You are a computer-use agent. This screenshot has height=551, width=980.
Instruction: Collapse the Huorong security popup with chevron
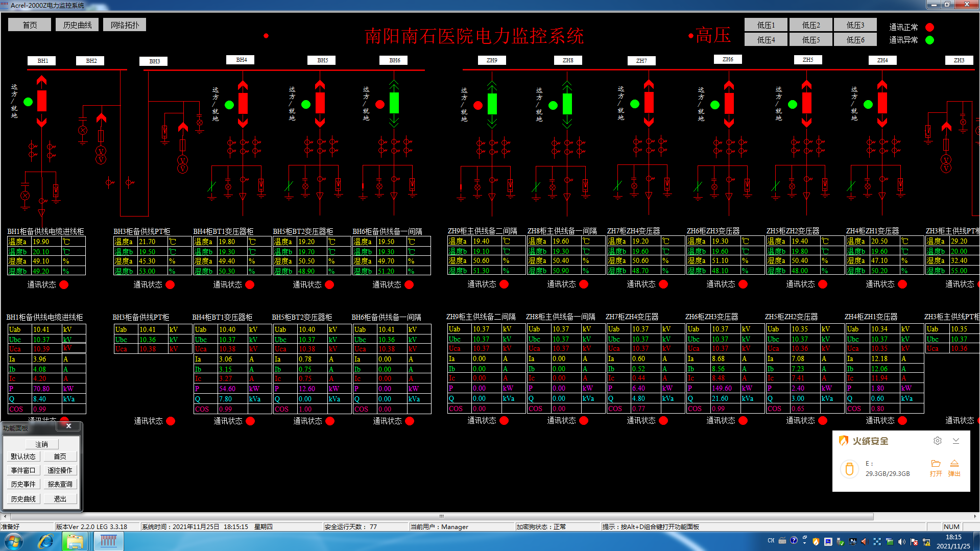point(956,441)
